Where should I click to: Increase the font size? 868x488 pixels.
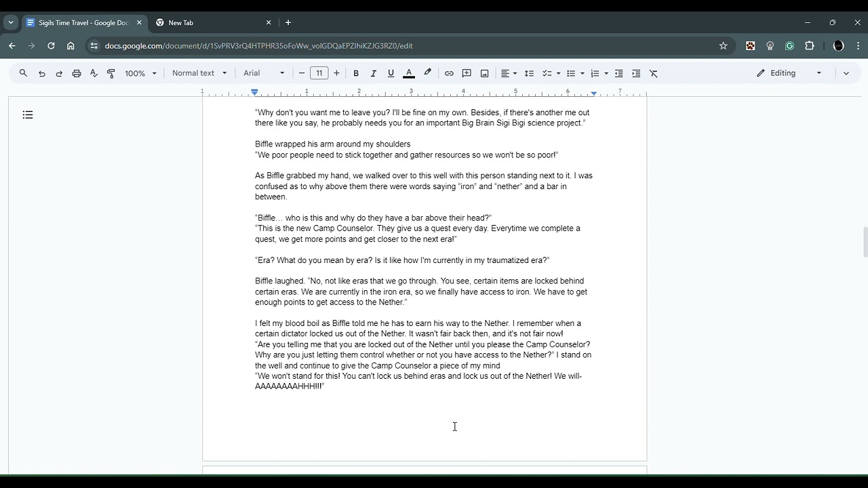336,73
